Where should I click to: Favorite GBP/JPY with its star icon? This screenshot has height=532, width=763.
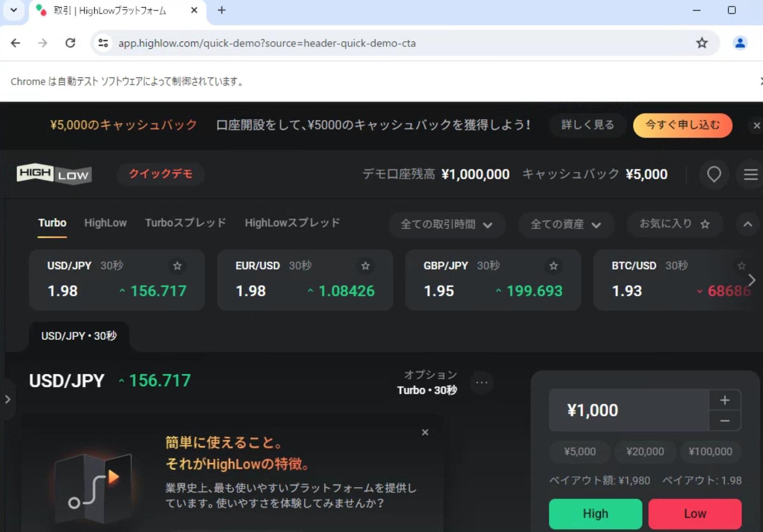coord(554,266)
